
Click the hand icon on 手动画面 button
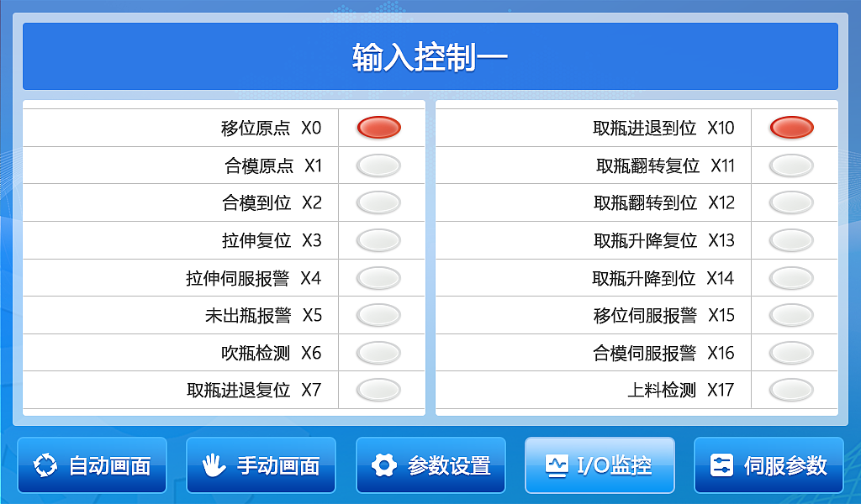214,465
